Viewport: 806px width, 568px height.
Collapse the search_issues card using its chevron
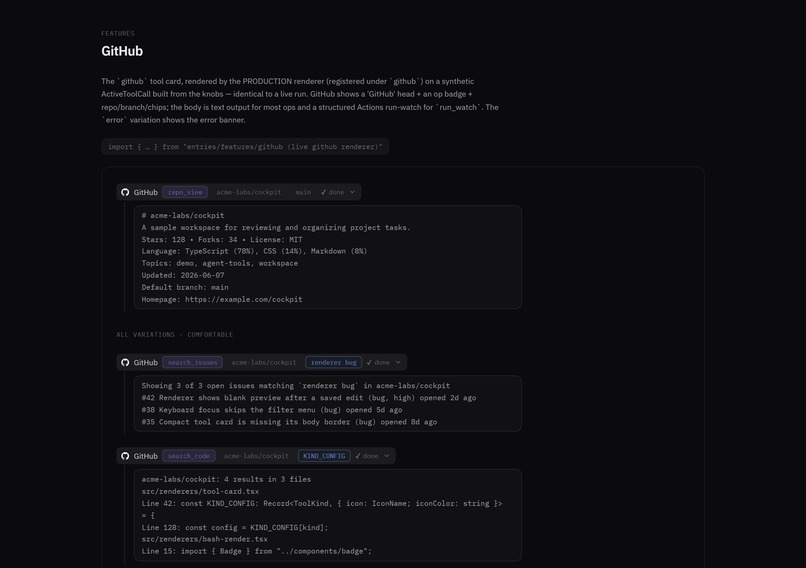(398, 362)
